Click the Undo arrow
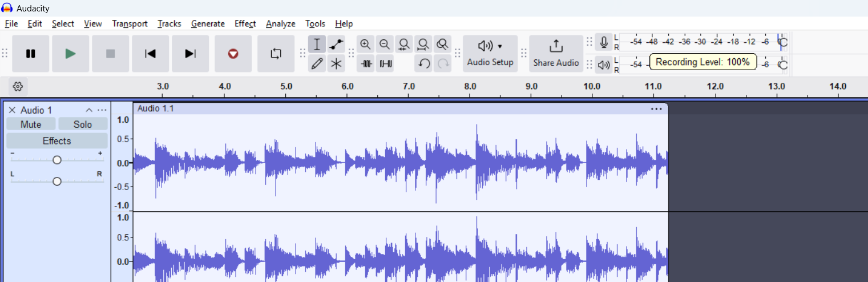This screenshot has height=282, width=868. coord(423,63)
